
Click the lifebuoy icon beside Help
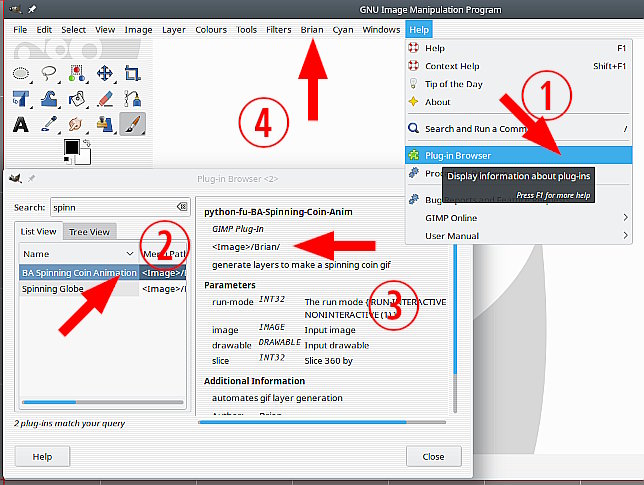(x=414, y=48)
